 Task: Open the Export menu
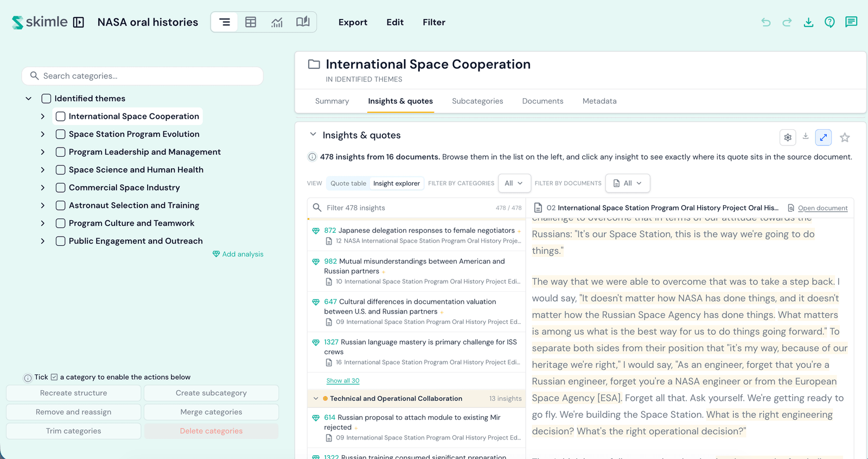(x=353, y=22)
